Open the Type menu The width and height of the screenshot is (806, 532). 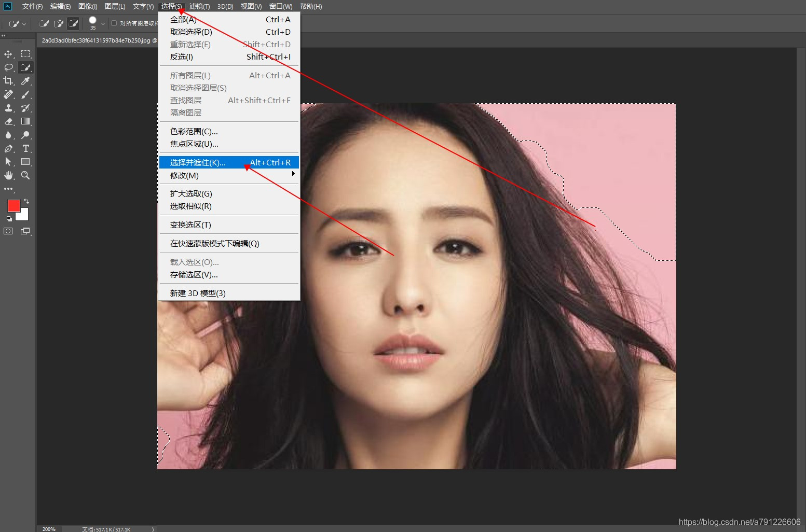coord(143,6)
